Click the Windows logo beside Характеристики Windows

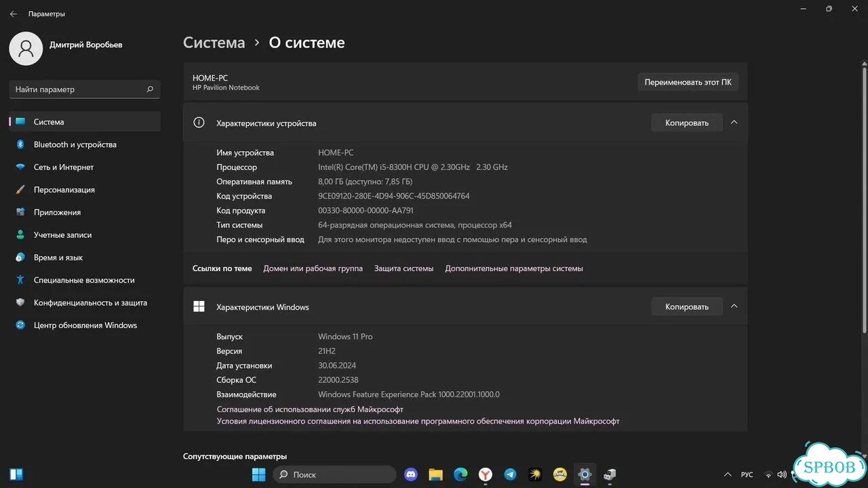pos(199,306)
